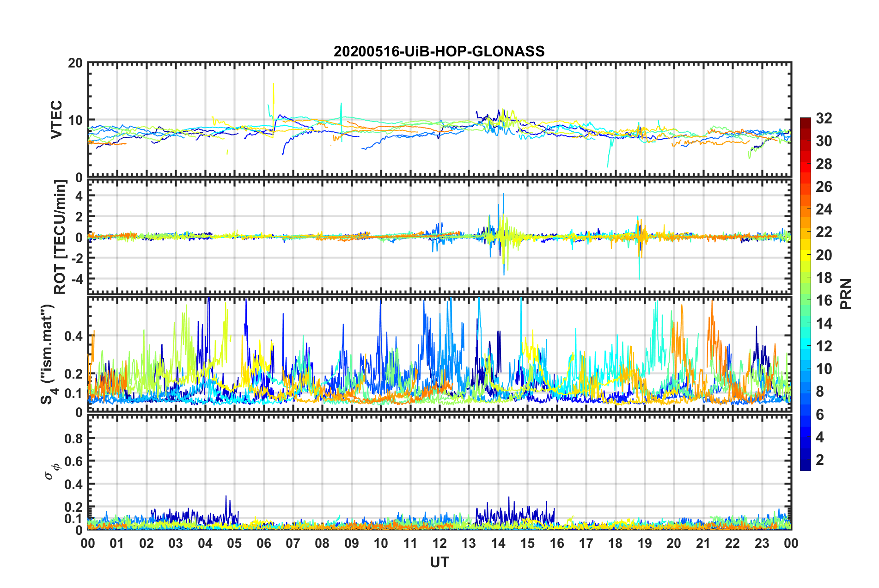Click x-axis tick label 04

point(205,543)
